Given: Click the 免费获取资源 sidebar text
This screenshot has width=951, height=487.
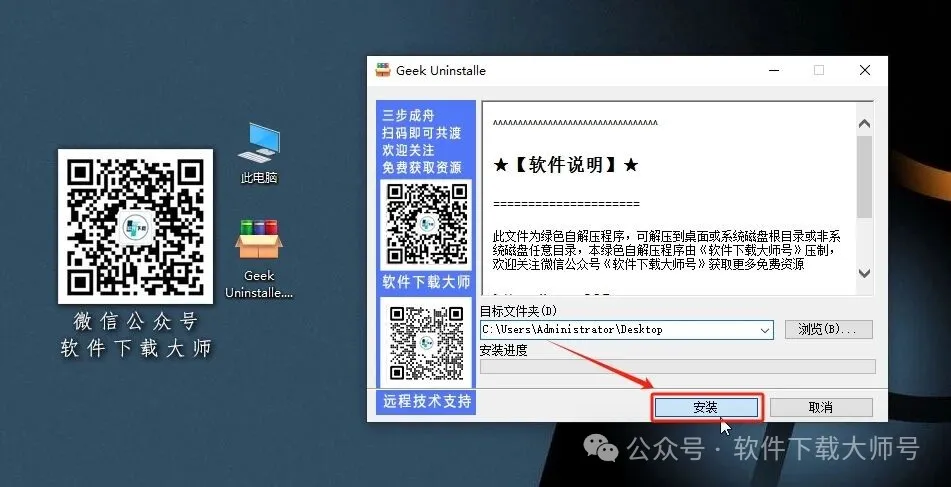Looking at the screenshot, I should 422,167.
